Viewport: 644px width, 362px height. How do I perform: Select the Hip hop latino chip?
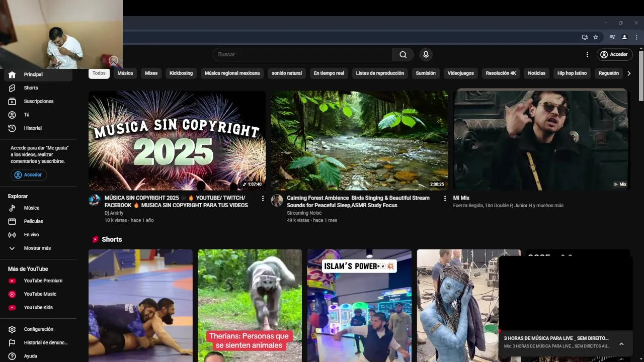point(572,73)
